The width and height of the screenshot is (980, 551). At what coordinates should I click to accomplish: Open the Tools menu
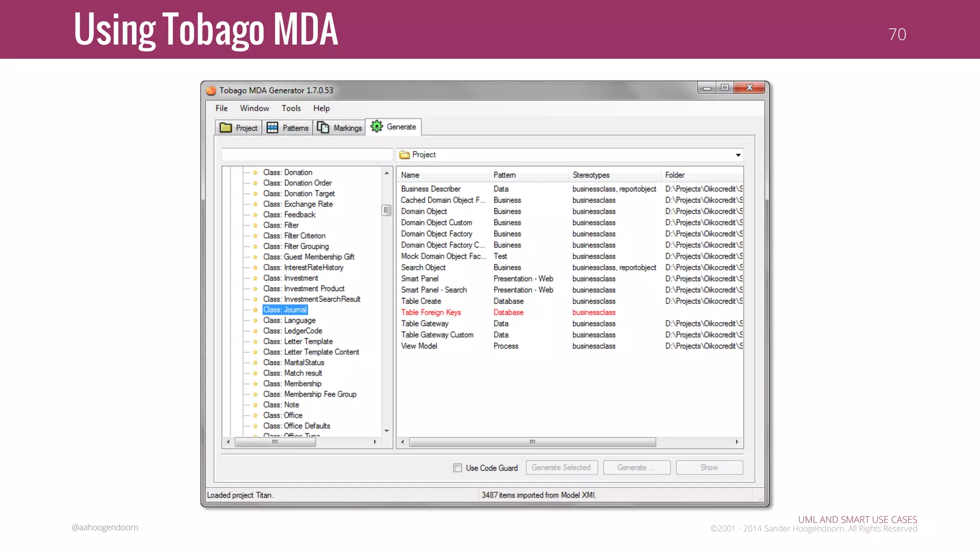click(291, 109)
